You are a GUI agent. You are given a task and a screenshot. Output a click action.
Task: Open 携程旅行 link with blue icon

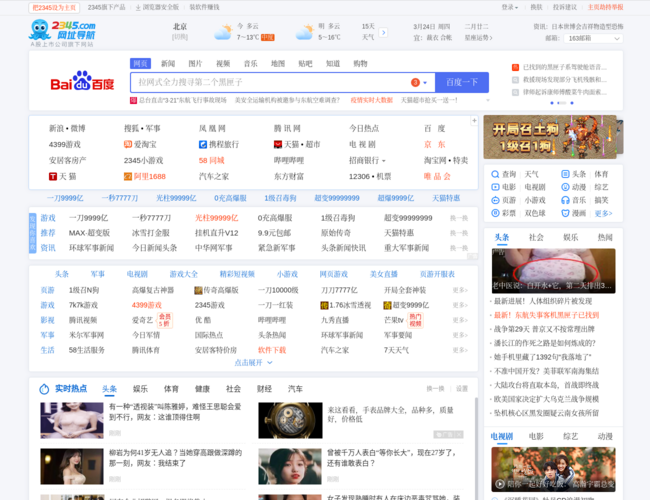[x=218, y=144]
